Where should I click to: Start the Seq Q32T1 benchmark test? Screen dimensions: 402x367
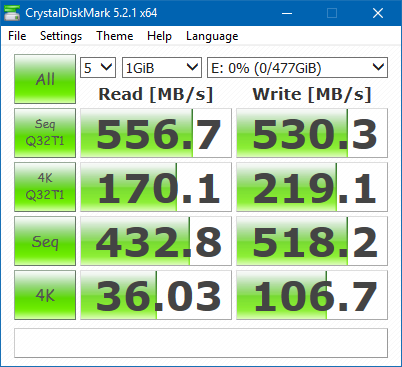[x=45, y=133]
